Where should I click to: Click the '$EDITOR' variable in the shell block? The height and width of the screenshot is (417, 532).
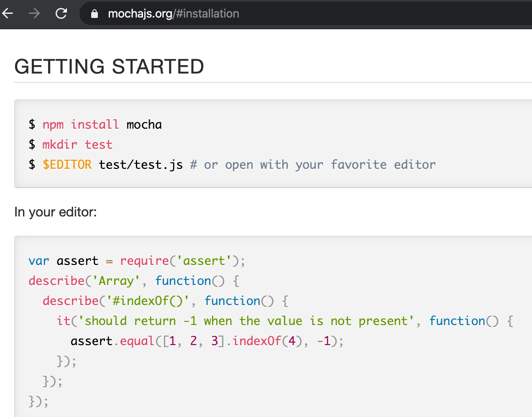click(x=67, y=165)
